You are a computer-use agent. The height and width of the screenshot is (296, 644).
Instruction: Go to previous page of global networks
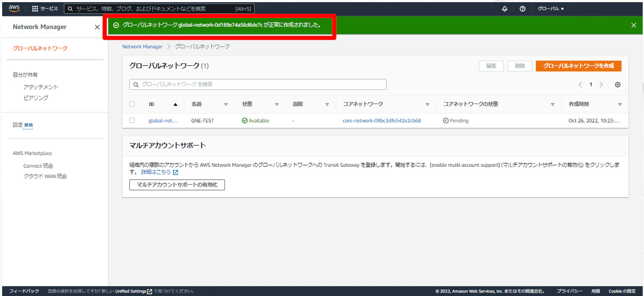pyautogui.click(x=580, y=84)
